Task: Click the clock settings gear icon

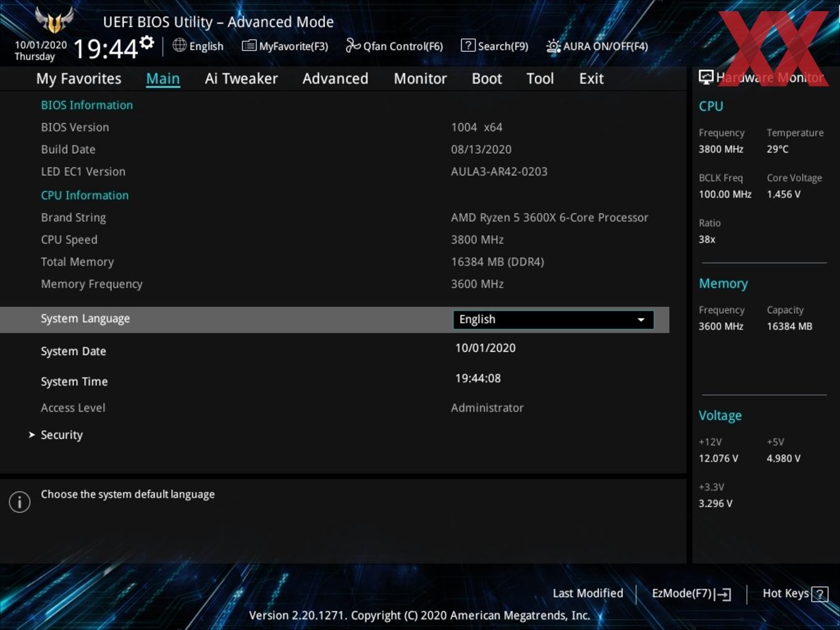Action: (x=146, y=43)
